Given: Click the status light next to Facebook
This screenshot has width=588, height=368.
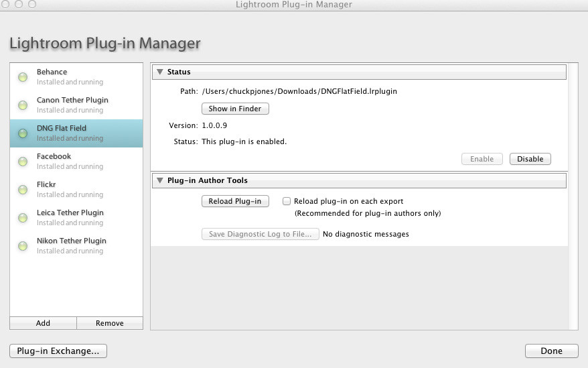Looking at the screenshot, I should [23, 162].
